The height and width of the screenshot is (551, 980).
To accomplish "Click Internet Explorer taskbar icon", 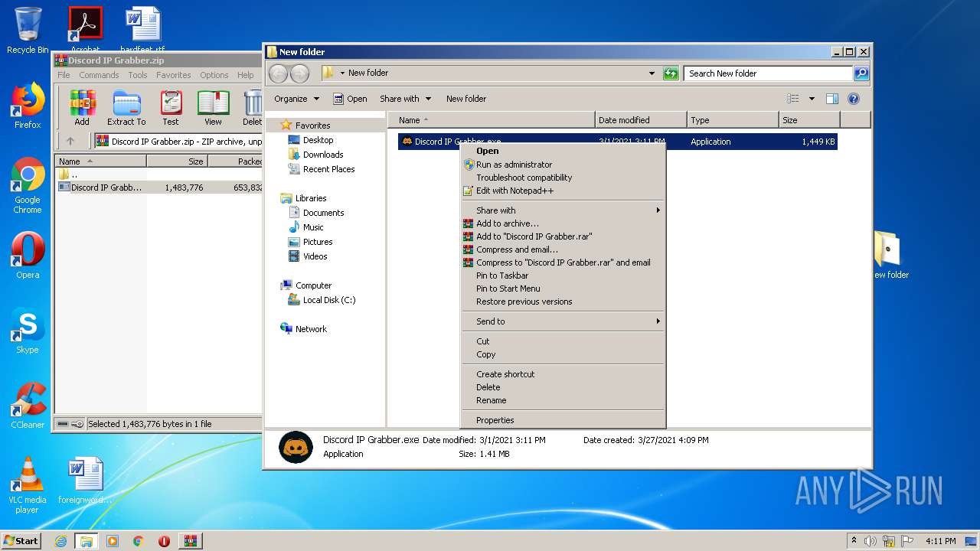I will tap(60, 541).
